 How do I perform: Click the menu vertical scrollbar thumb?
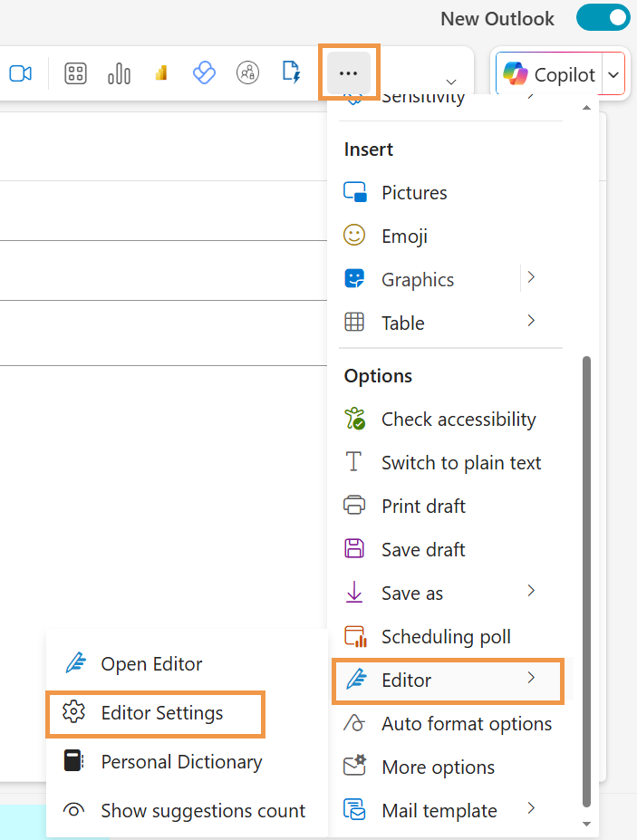(x=586, y=581)
